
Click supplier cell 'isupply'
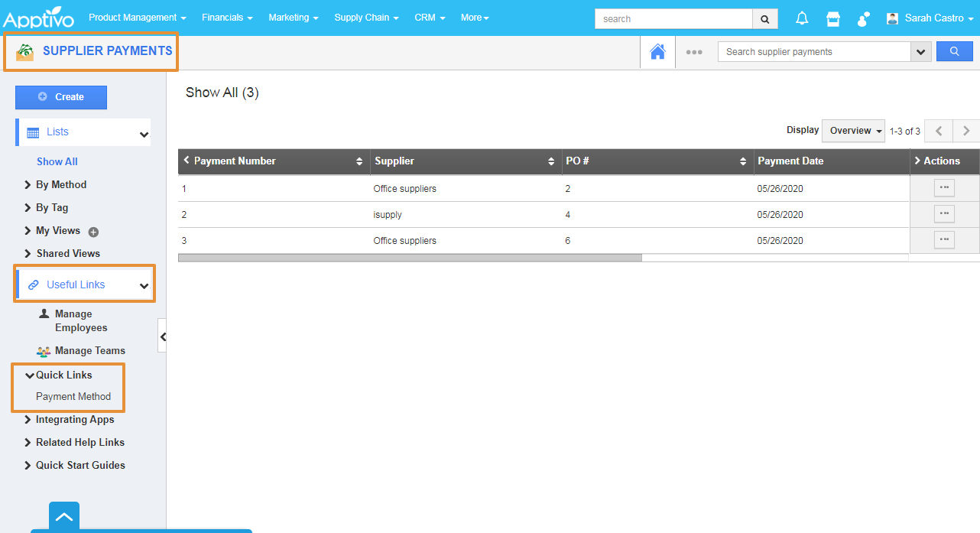[388, 215]
